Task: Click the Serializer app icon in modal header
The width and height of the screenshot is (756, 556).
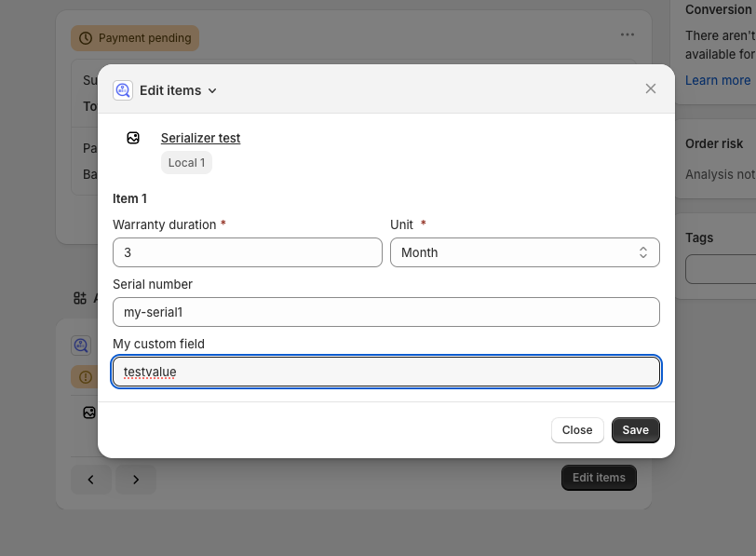Action: coord(123,90)
